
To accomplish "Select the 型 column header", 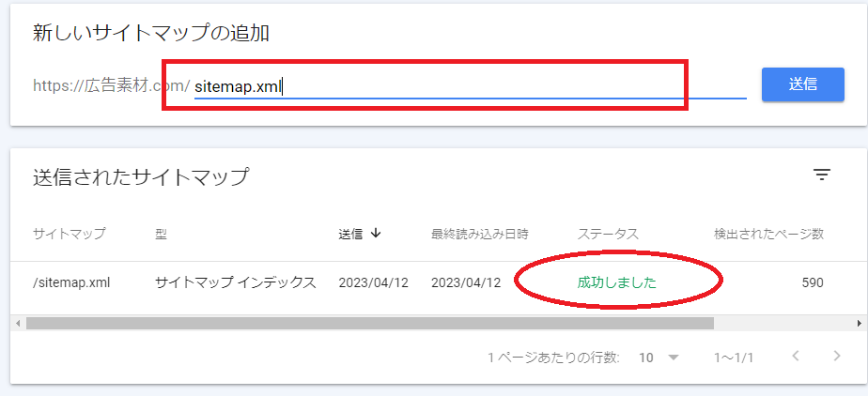I will [161, 234].
